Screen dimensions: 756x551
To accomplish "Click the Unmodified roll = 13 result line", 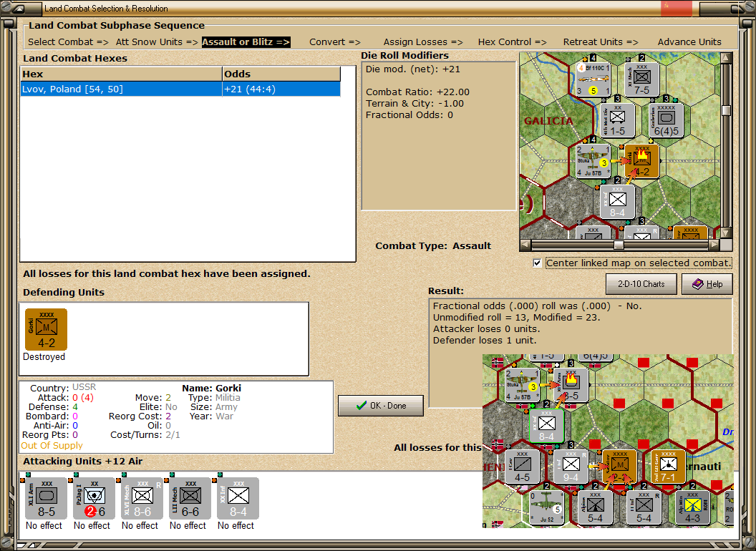I will tap(516, 318).
